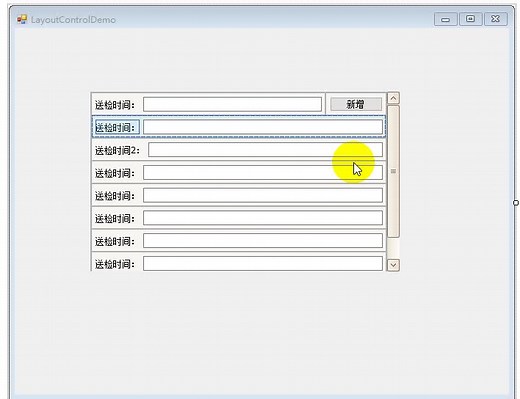The height and width of the screenshot is (399, 520).
Task: Click the LayoutControlDemo title text
Action: tap(73, 20)
